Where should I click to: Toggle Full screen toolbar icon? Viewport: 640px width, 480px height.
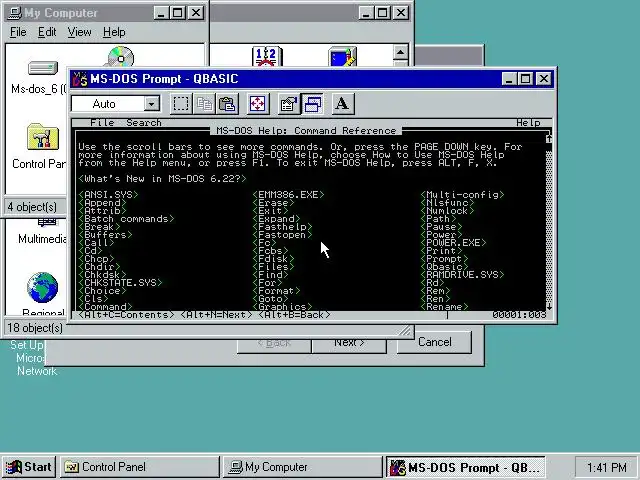(258, 104)
